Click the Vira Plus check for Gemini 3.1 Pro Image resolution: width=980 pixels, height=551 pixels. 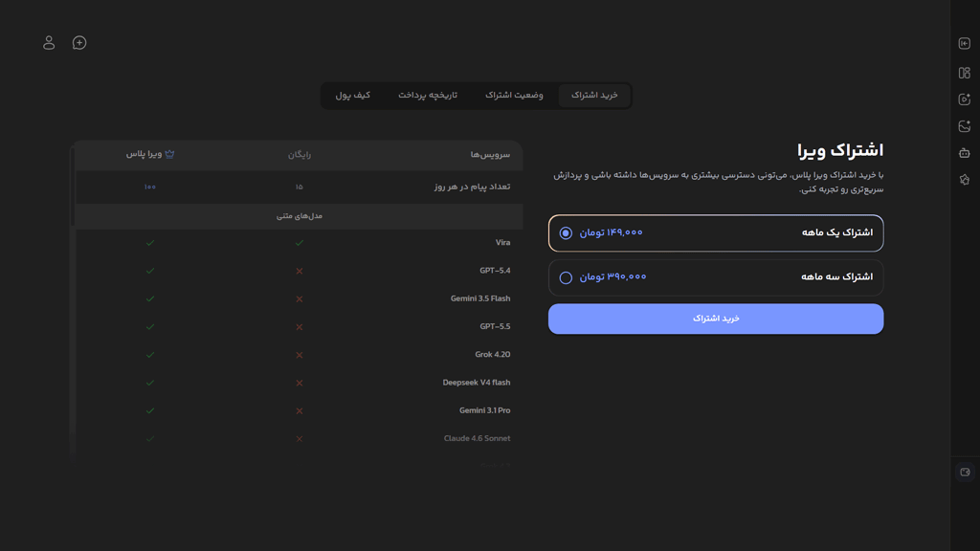click(x=150, y=411)
